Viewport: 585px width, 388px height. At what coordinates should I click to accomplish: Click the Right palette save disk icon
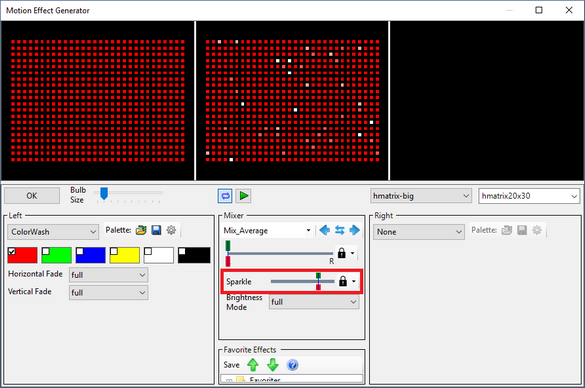click(522, 230)
